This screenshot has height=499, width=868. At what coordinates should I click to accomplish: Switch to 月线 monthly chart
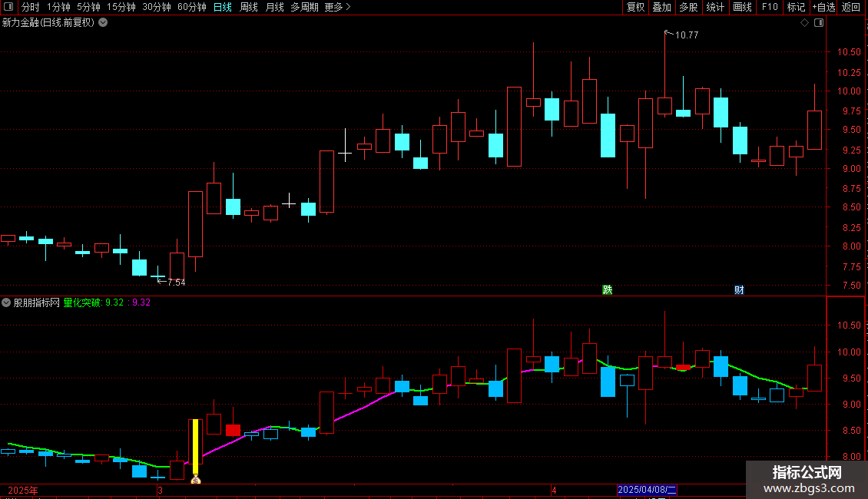(274, 7)
